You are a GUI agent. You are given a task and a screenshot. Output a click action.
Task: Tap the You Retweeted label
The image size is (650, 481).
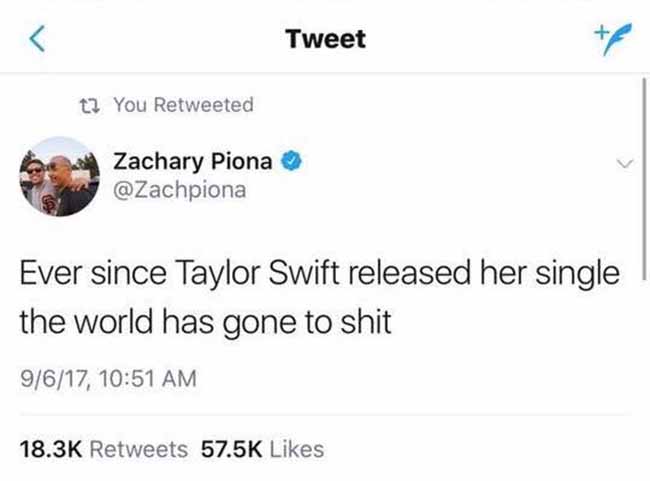pyautogui.click(x=183, y=104)
